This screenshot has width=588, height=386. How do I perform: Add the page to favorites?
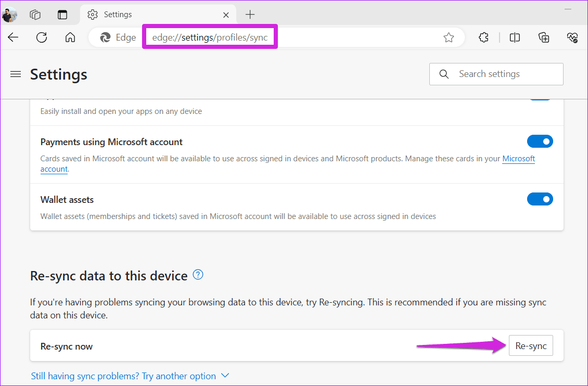[x=449, y=37]
